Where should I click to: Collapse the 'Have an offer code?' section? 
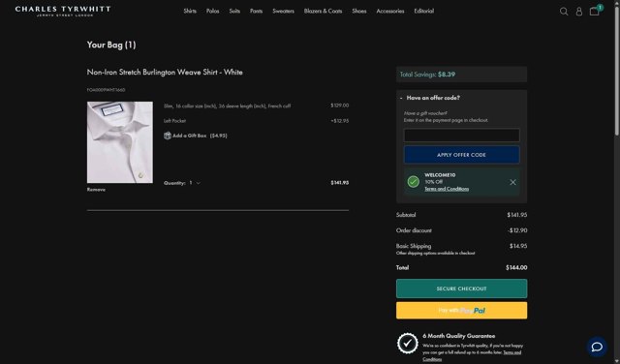430,98
